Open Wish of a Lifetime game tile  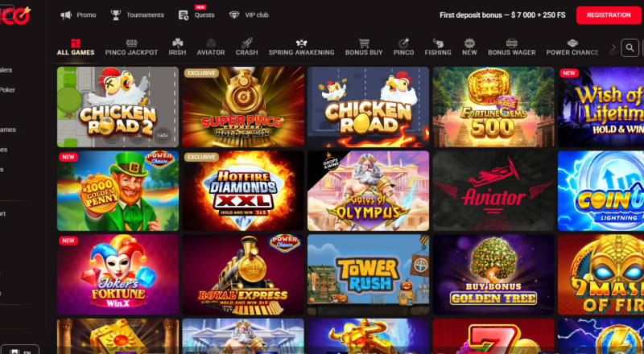pyautogui.click(x=601, y=107)
